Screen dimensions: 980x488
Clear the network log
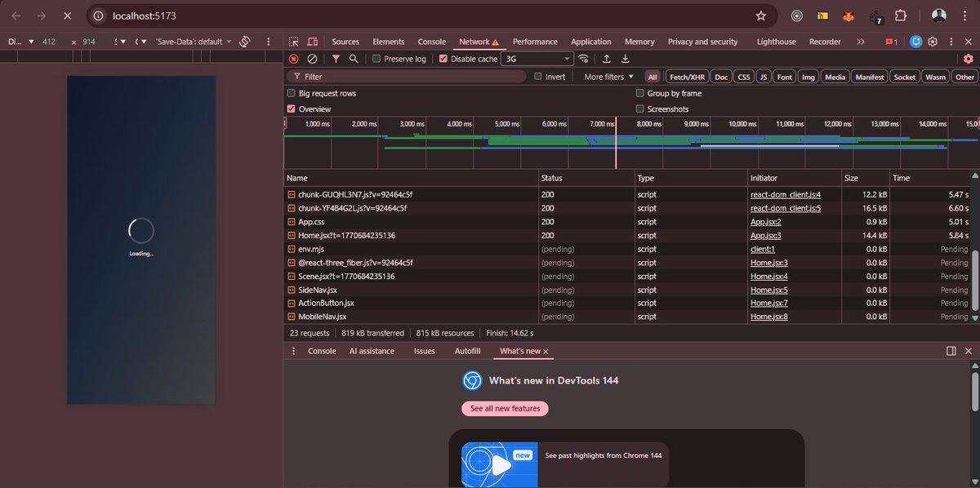[312, 59]
